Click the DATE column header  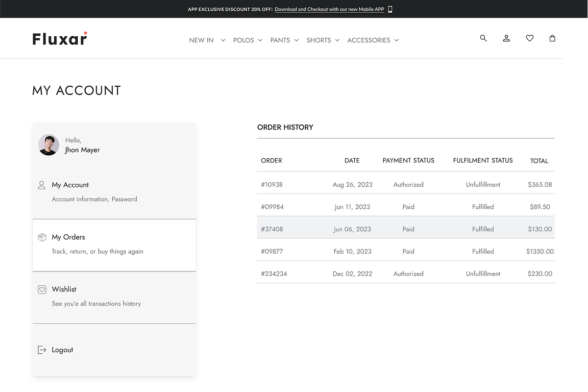pyautogui.click(x=352, y=161)
